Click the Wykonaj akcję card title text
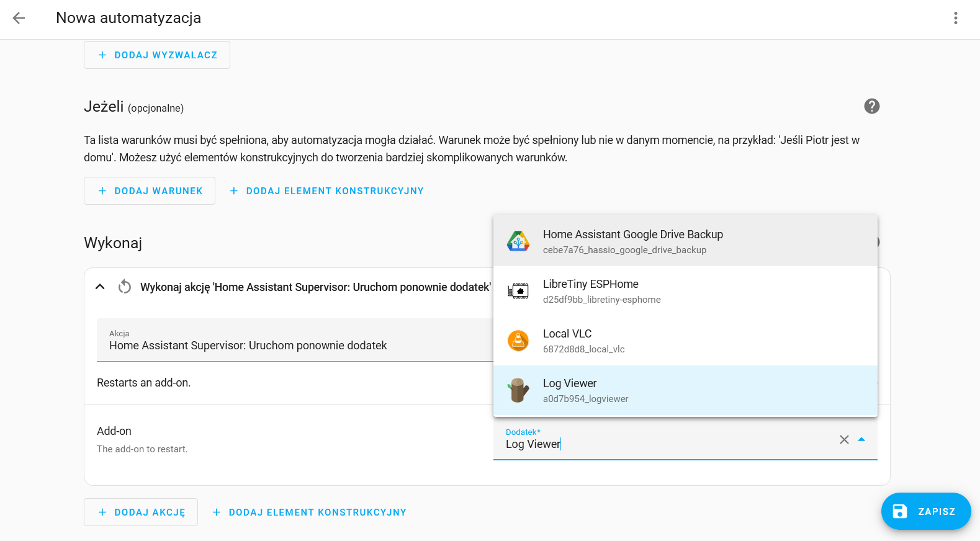 (315, 287)
